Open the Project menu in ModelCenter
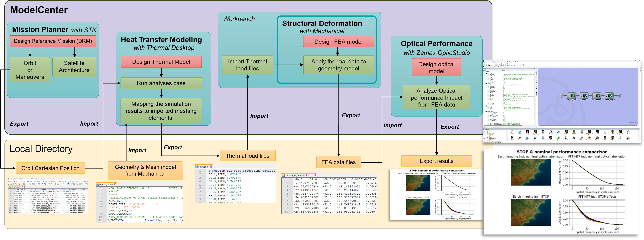Image resolution: width=644 pixels, height=240 pixels. pyautogui.click(x=507, y=63)
